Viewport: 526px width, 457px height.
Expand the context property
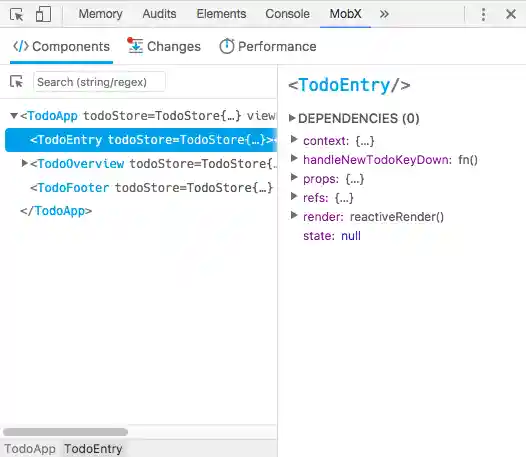[x=294, y=139]
